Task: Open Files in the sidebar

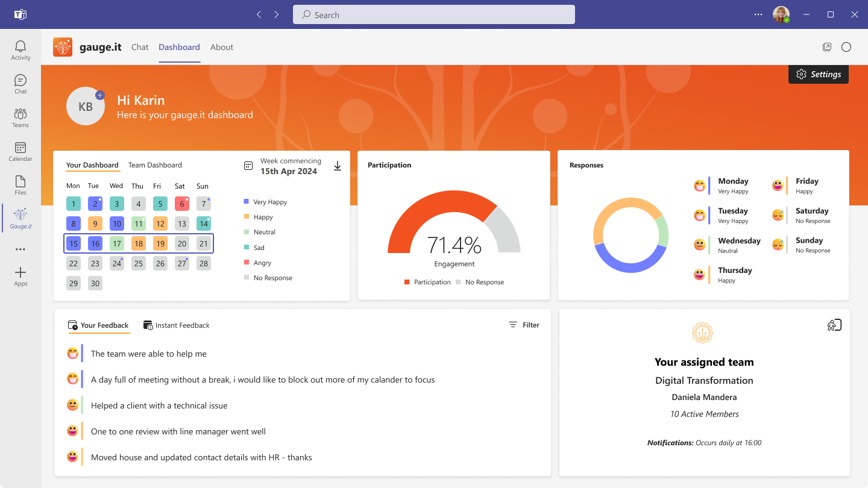Action: 20,186
